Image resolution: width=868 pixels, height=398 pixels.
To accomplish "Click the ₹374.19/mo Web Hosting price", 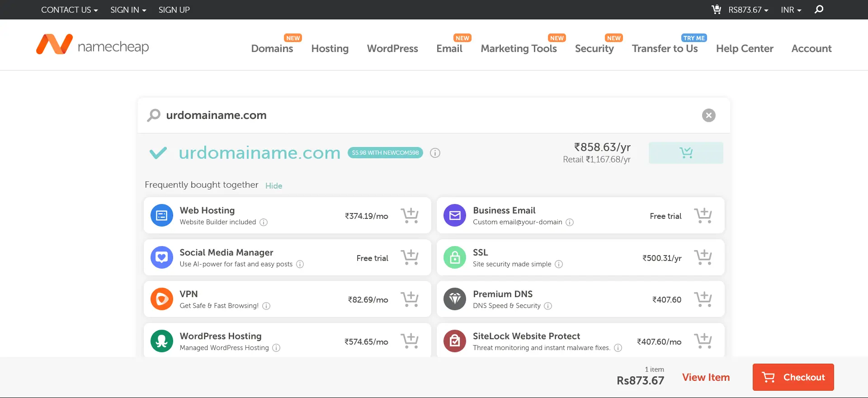I will [x=366, y=216].
